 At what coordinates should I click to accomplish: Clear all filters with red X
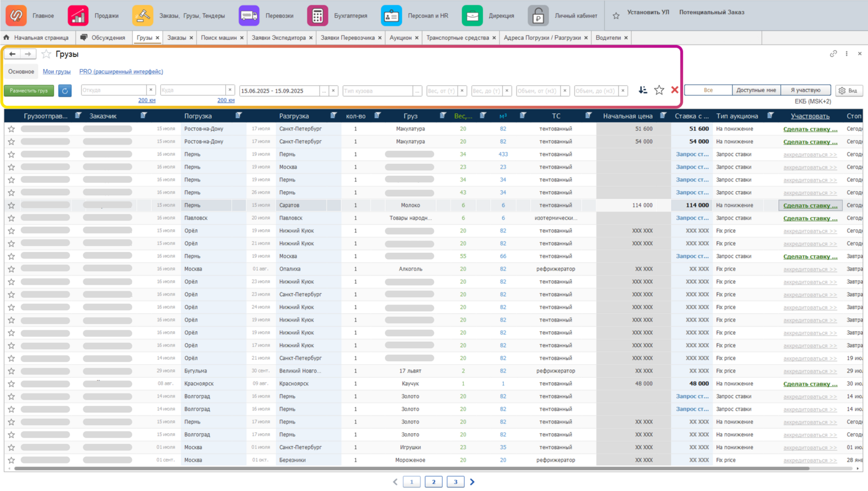(x=675, y=90)
